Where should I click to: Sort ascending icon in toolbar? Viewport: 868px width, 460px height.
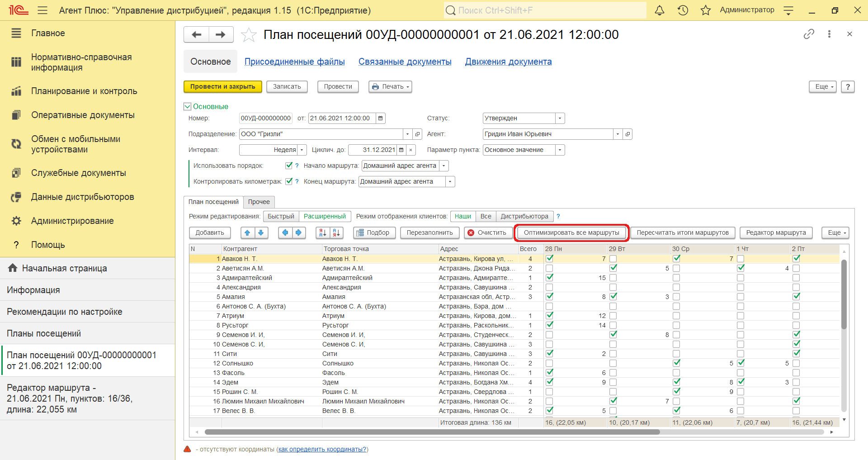pos(323,233)
